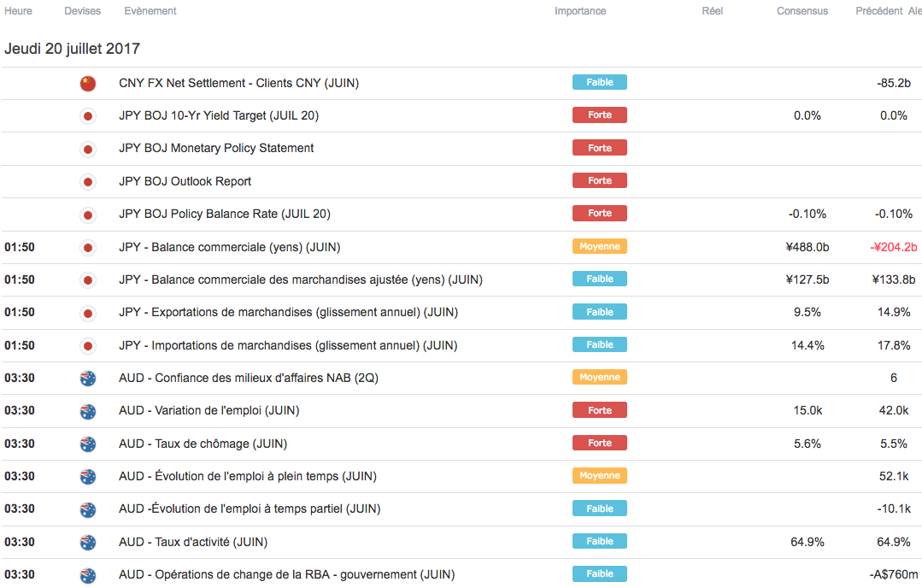Click Japan flag beside BOJ Outlook Report
This screenshot has height=588, width=922.
87,181
